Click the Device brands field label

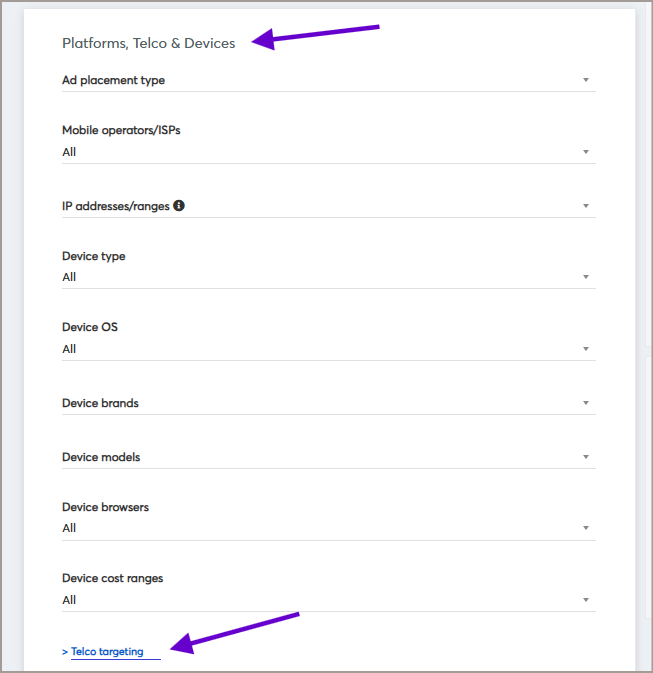[x=100, y=403]
